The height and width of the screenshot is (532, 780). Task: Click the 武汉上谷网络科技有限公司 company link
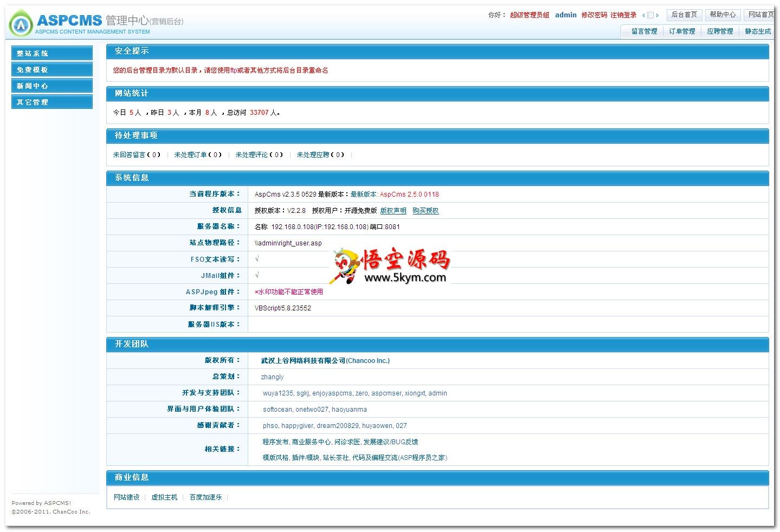(325, 361)
